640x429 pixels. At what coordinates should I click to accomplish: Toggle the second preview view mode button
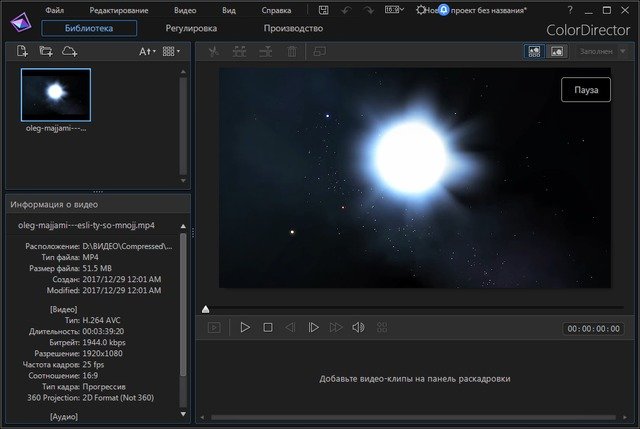click(555, 50)
